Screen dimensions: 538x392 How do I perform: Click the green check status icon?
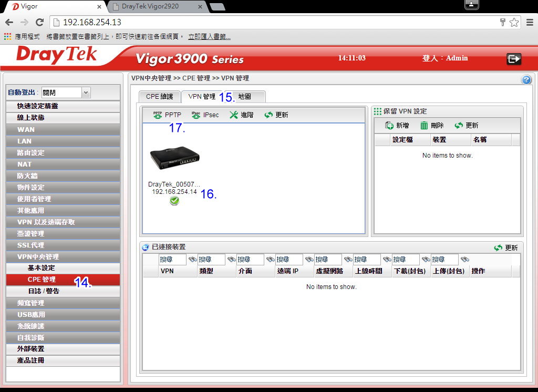pos(174,200)
